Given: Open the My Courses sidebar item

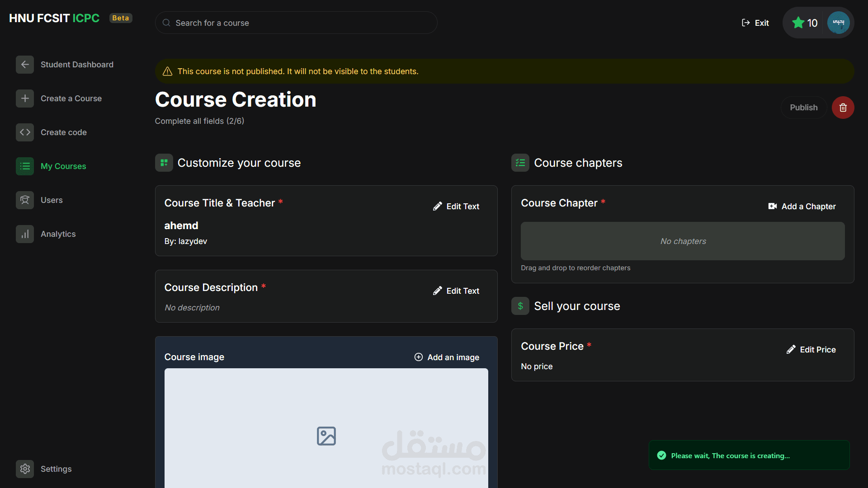Looking at the screenshot, I should click(x=63, y=166).
